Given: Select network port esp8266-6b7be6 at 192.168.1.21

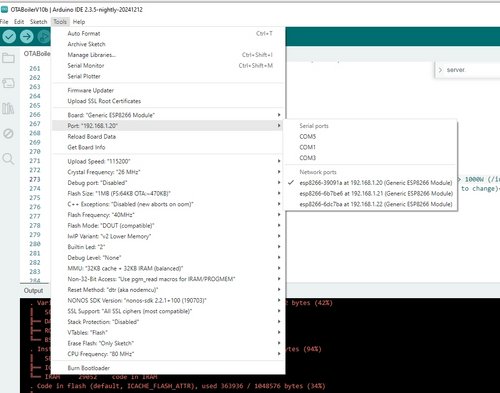Looking at the screenshot, I should tap(370, 193).
